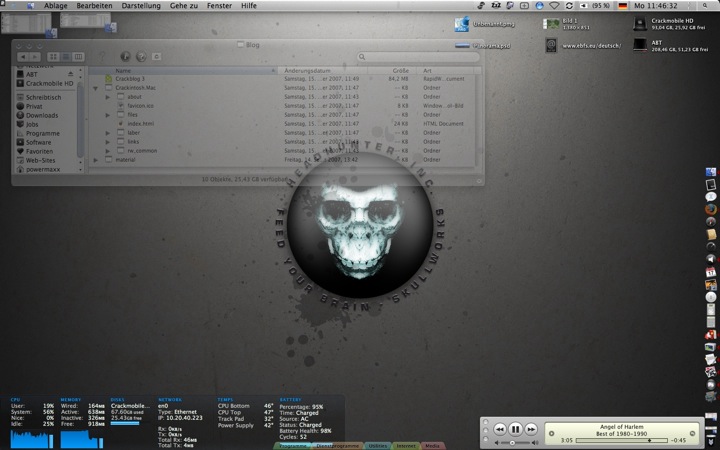Viewport: 720px width, 450px height.
Task: Switch Blog window to column view
Action: click(x=78, y=56)
